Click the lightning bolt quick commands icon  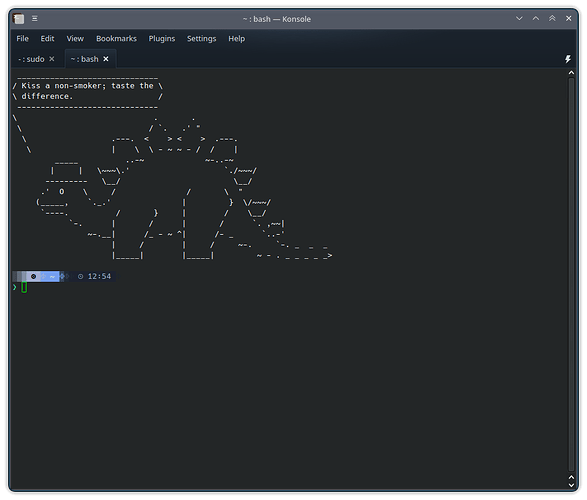click(x=568, y=59)
